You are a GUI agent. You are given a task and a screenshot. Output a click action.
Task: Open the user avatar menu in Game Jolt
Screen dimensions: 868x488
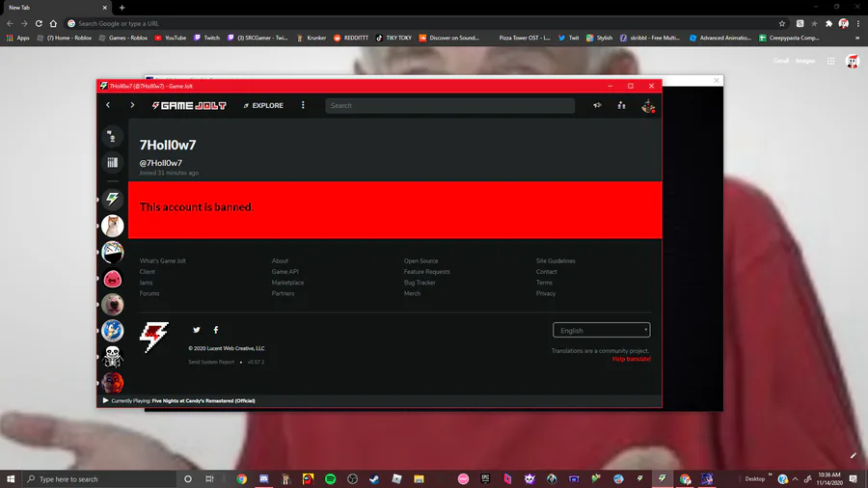pyautogui.click(x=648, y=106)
